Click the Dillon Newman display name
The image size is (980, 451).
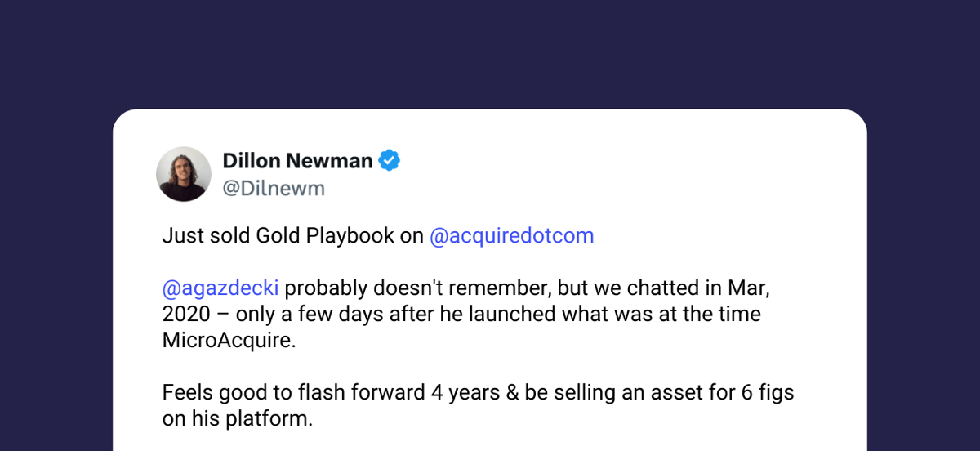pyautogui.click(x=298, y=161)
